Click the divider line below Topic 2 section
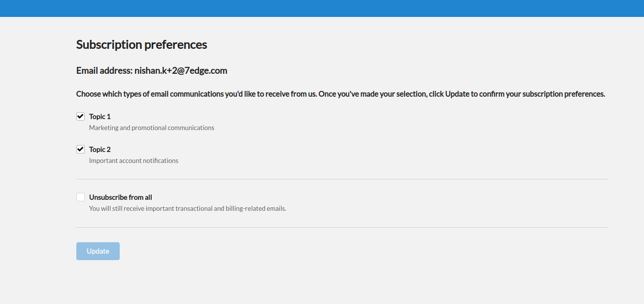The width and height of the screenshot is (644, 304). click(x=342, y=179)
